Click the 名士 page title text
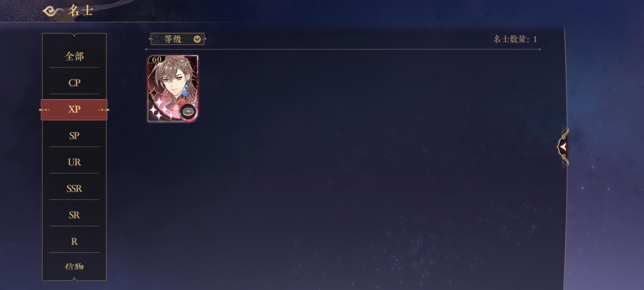Viewport: 644px width, 290px height. tap(80, 11)
